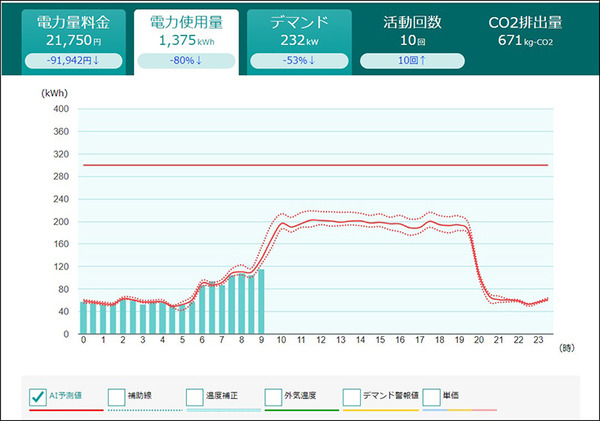Screen dimensions: 600x421
Task: Uncheck the AI予測値 checkbox
Action: pos(36,397)
